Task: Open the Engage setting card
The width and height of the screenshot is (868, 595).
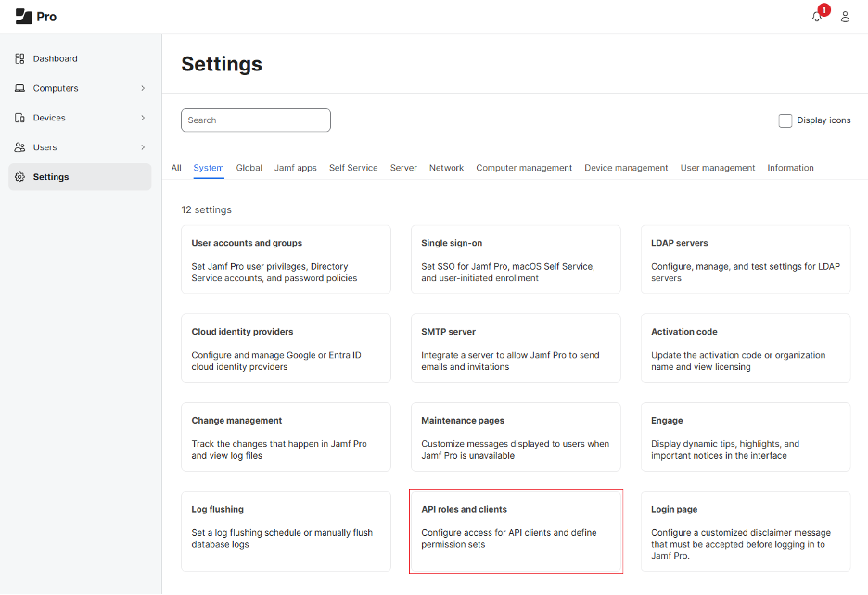Action: (746, 437)
